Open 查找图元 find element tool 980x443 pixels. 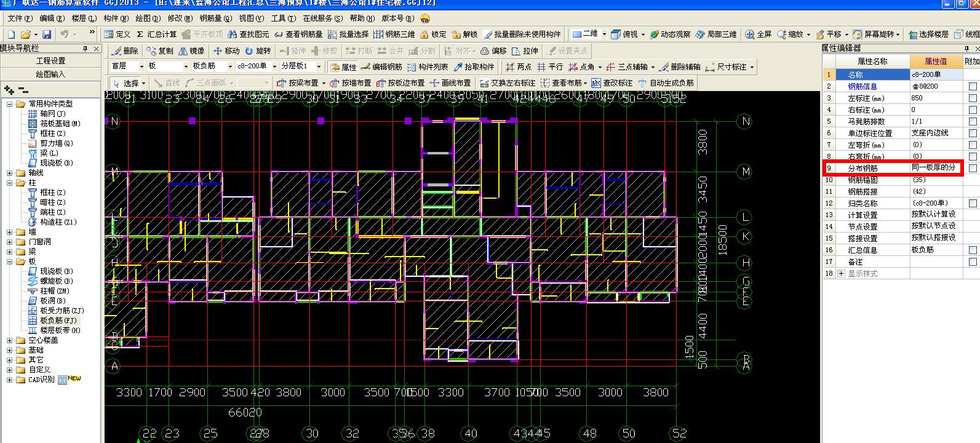(249, 34)
